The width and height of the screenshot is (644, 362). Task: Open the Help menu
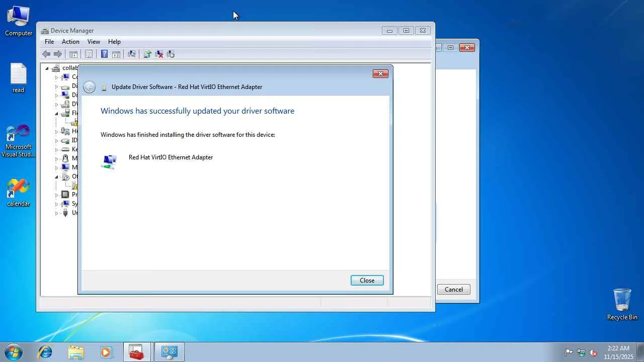[x=114, y=42]
